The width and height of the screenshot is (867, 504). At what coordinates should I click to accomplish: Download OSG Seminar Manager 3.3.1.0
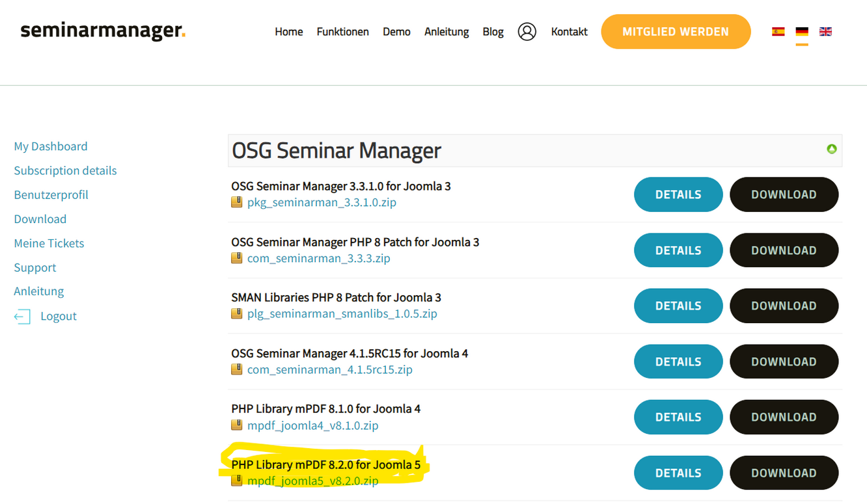click(784, 194)
